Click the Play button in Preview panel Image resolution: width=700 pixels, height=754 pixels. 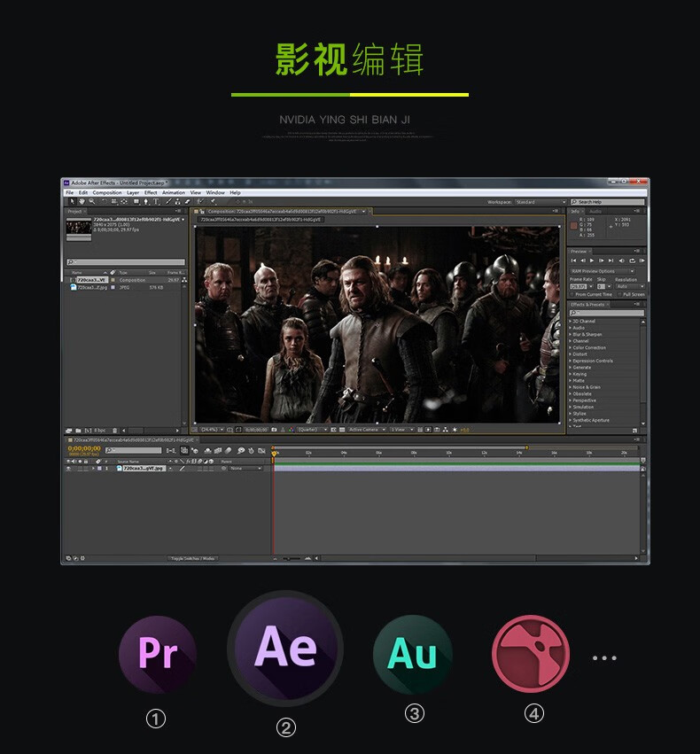(592, 260)
